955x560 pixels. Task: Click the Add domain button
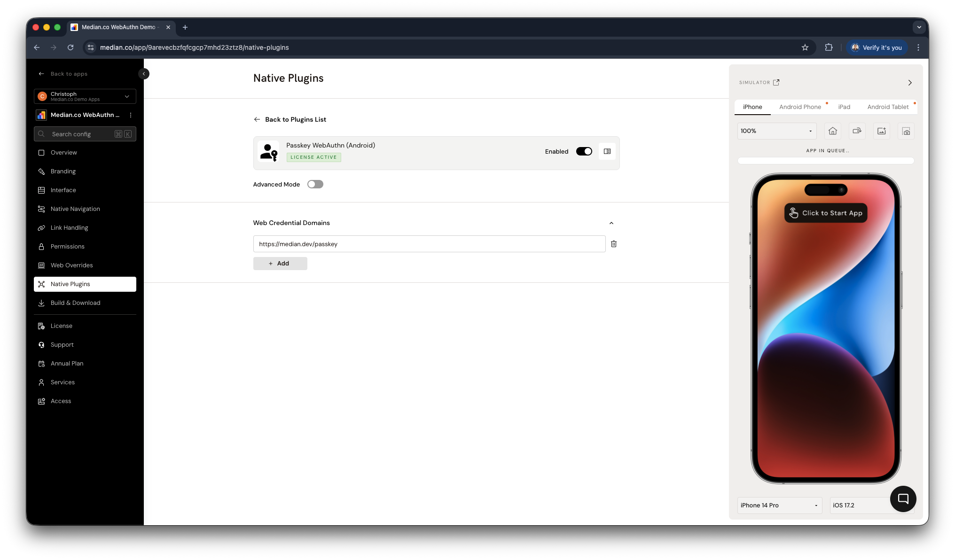[x=280, y=264]
